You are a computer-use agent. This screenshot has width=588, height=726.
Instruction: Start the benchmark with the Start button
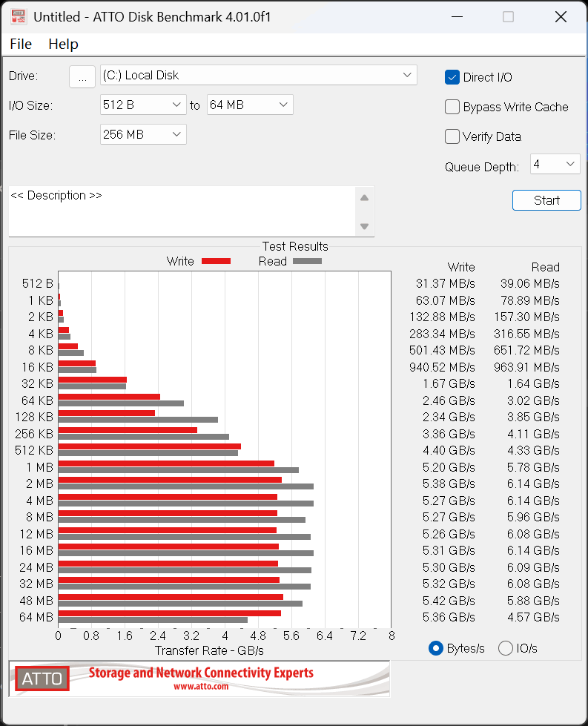click(x=546, y=200)
